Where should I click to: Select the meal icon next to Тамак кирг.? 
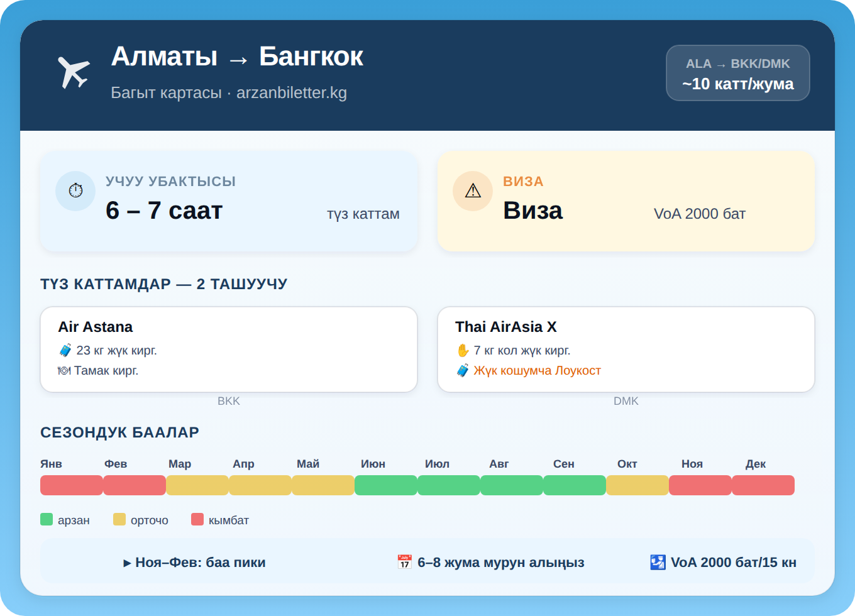click(x=63, y=370)
